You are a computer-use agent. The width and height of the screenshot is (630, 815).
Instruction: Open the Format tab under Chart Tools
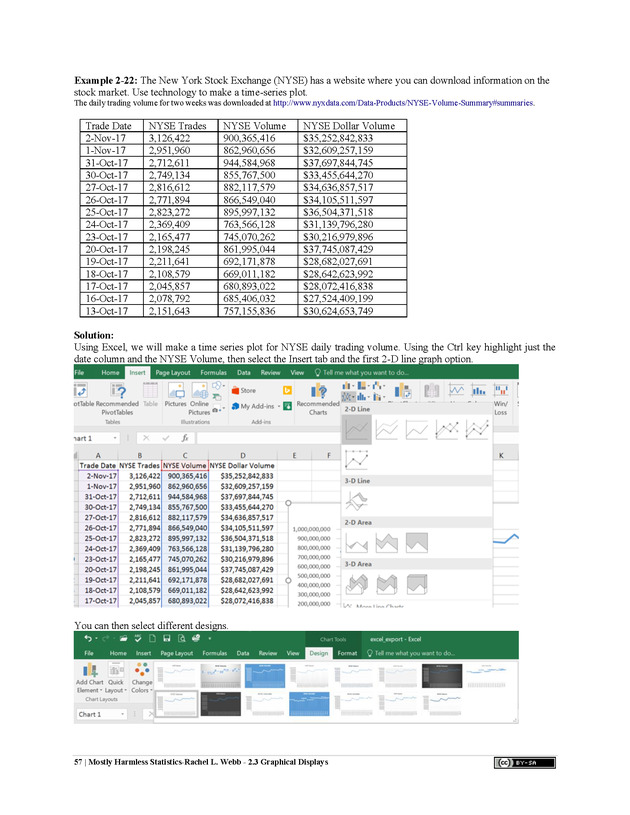347,653
